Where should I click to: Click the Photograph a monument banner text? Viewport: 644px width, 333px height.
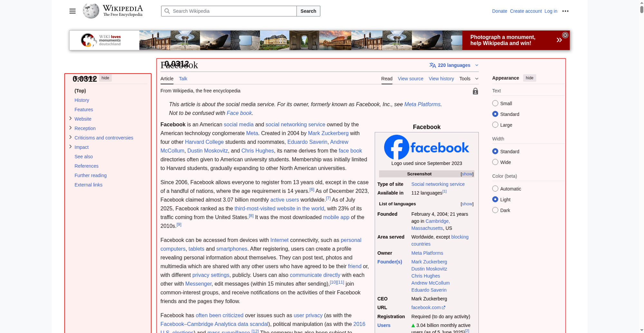point(503,40)
